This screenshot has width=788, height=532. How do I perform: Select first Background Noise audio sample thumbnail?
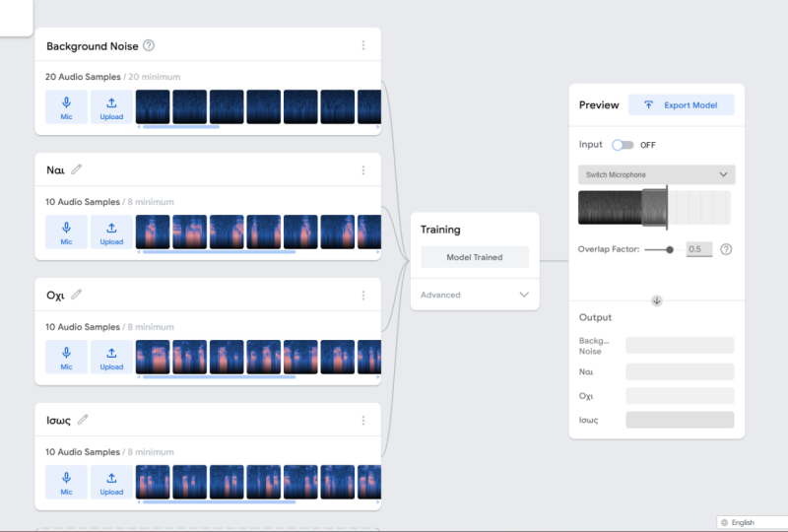(x=153, y=107)
